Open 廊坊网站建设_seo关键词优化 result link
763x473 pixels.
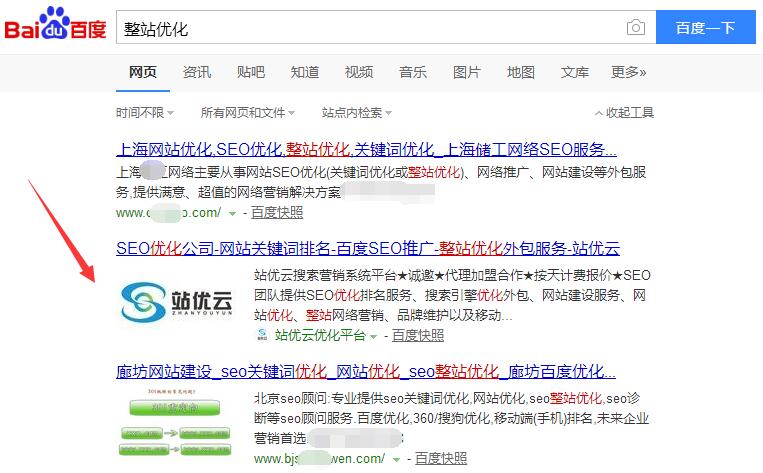point(366,372)
